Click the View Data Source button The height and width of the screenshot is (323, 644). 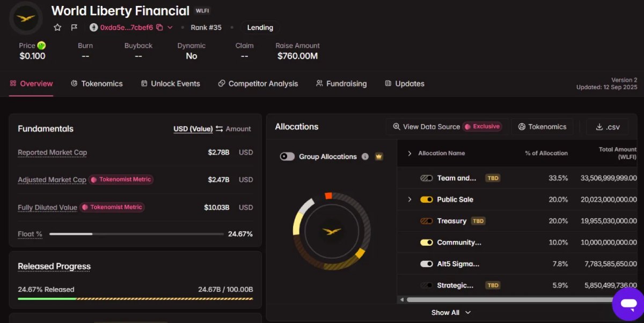(x=447, y=127)
